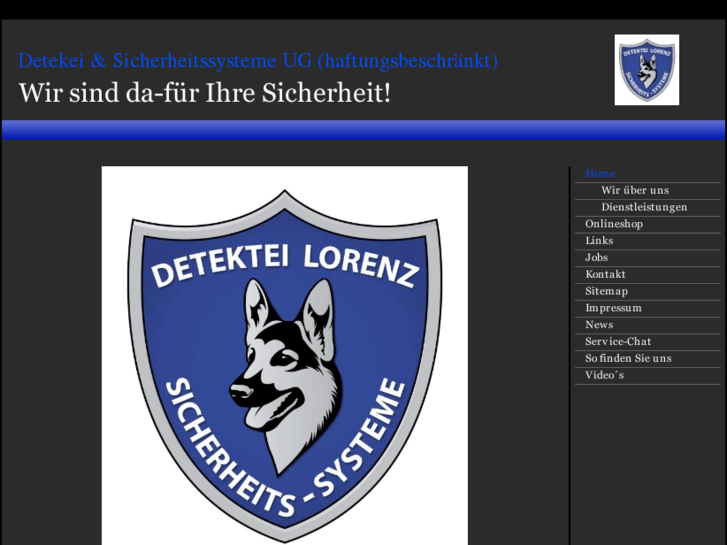View the Impressum page
The height and width of the screenshot is (545, 727).
[613, 308]
